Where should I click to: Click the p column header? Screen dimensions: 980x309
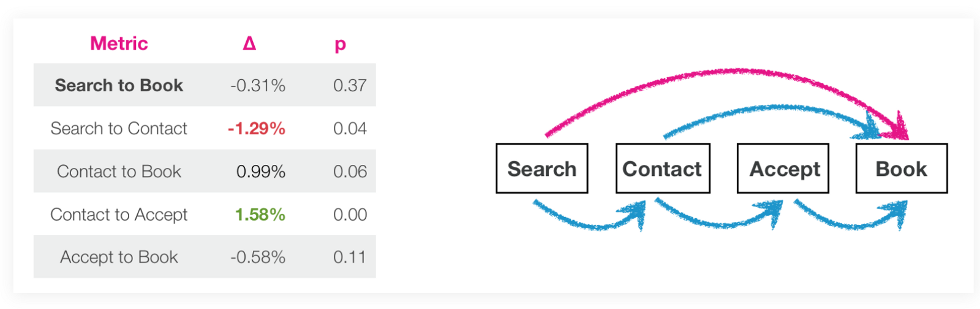(x=340, y=44)
